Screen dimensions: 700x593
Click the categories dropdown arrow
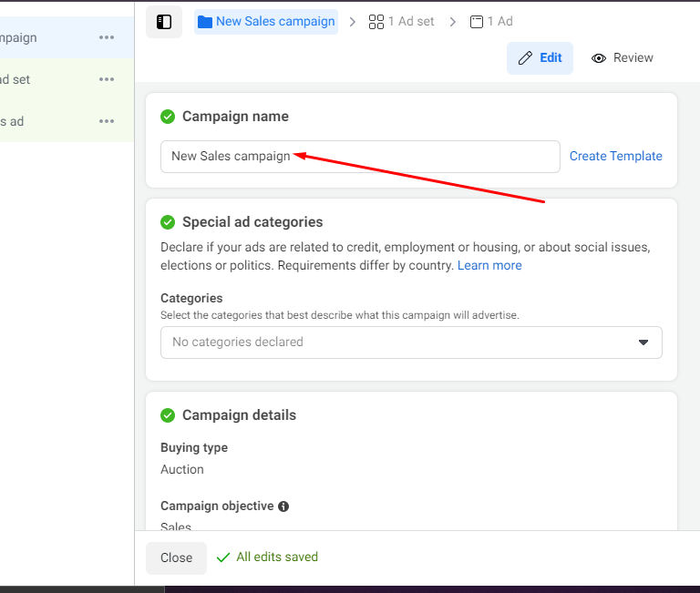(643, 343)
